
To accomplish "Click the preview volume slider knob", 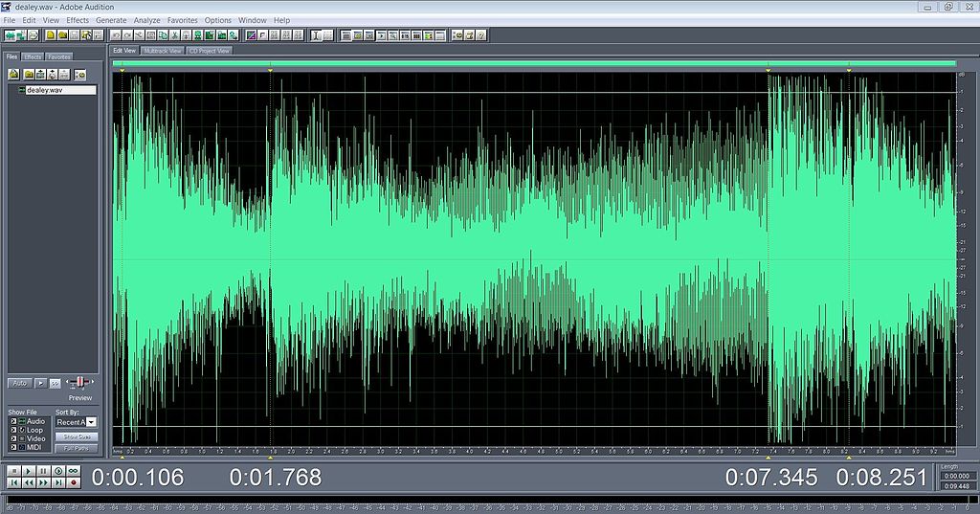I will 80,382.
